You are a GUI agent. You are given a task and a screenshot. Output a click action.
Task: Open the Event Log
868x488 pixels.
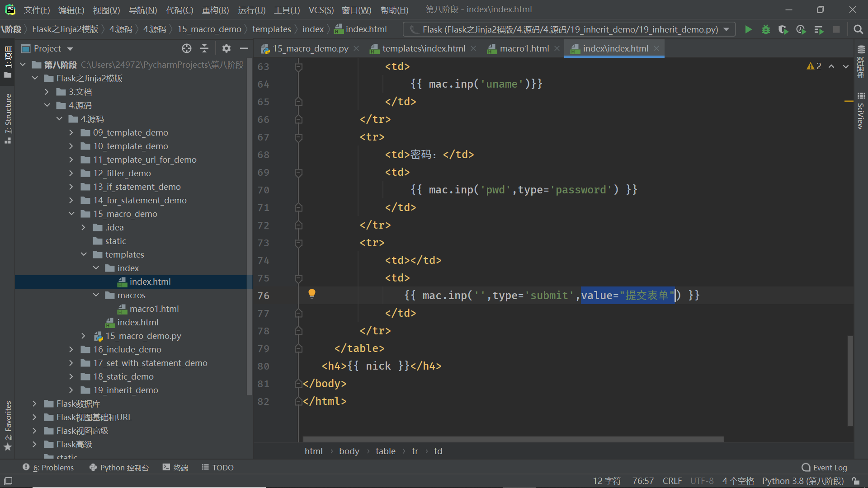pyautogui.click(x=824, y=468)
